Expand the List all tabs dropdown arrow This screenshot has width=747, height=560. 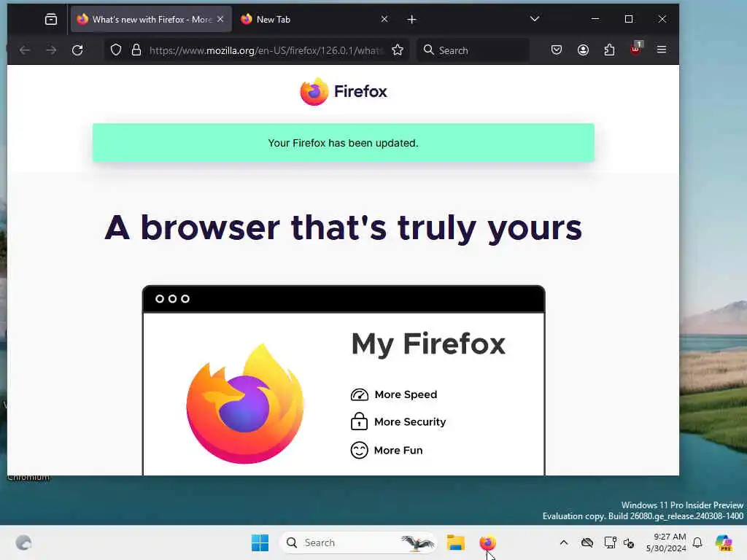click(x=535, y=19)
